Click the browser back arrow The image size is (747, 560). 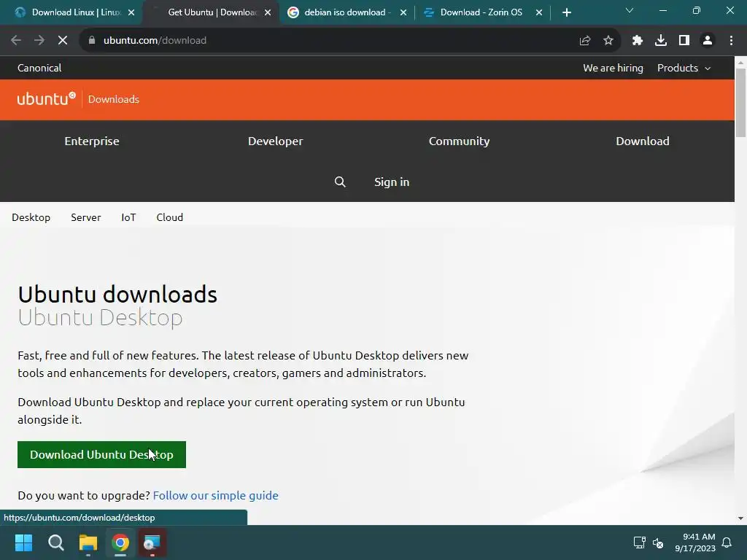(x=16, y=41)
